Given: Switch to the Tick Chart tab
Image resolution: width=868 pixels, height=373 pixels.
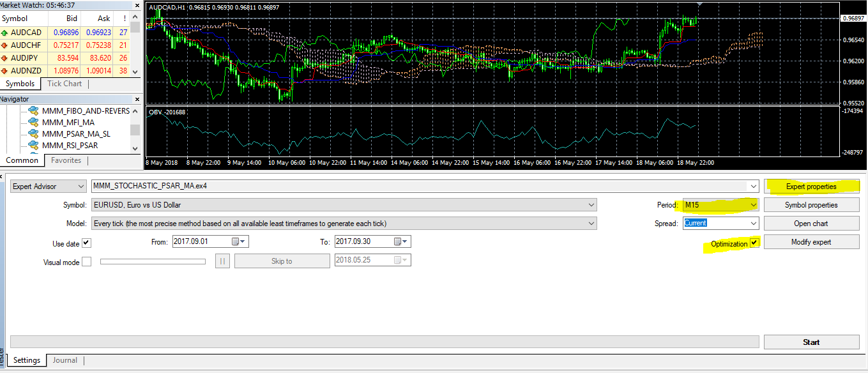Looking at the screenshot, I should 65,84.
